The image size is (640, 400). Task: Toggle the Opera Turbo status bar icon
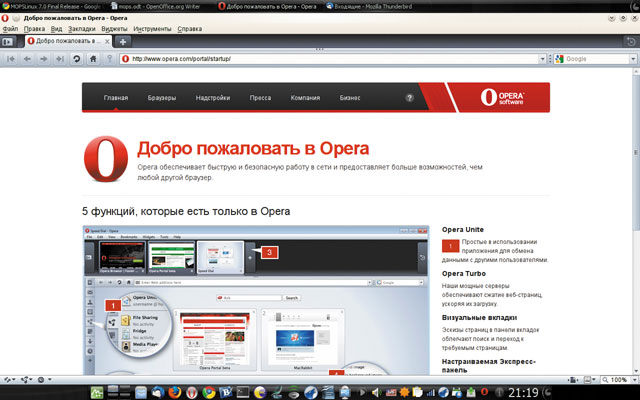tap(41, 380)
